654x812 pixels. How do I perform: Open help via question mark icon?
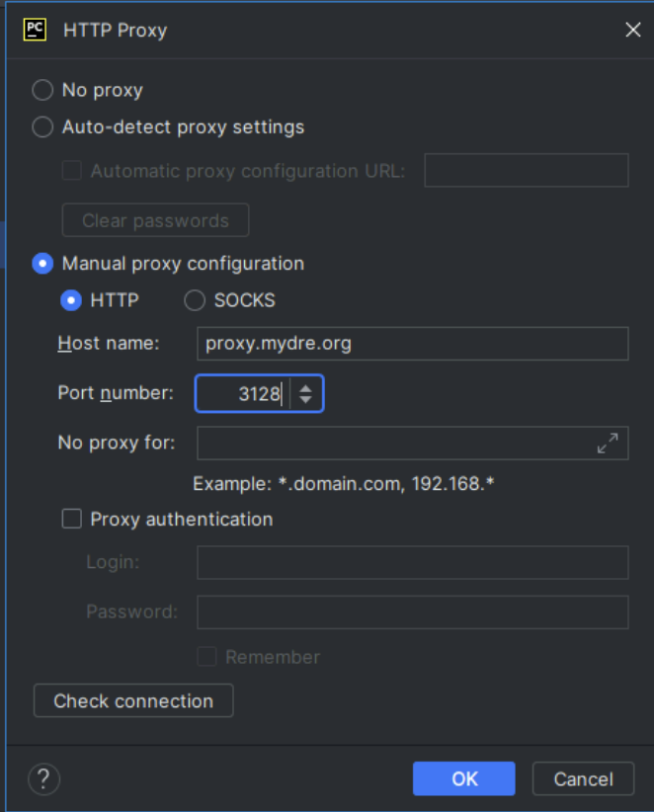point(44,778)
